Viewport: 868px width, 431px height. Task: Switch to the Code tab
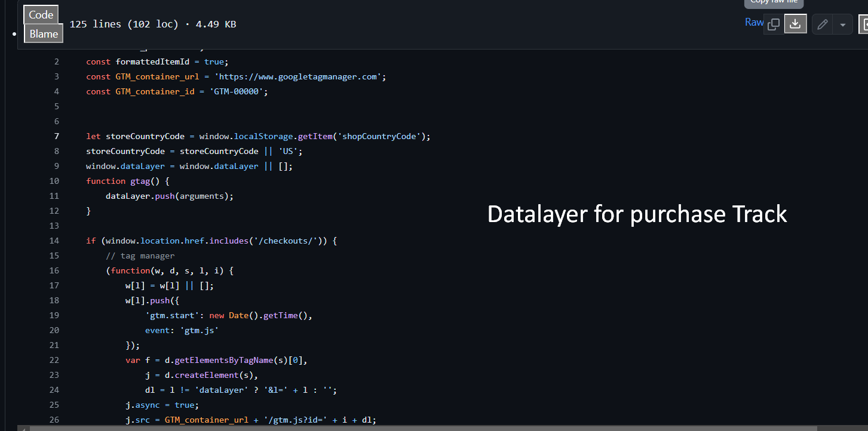pyautogui.click(x=41, y=15)
